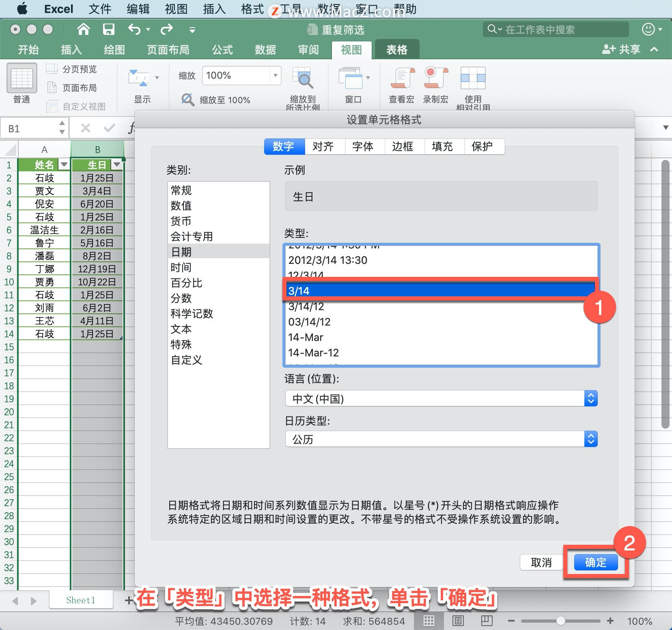672x630 pixels.
Task: Switch to the 对齐 dialog tab
Action: (325, 147)
